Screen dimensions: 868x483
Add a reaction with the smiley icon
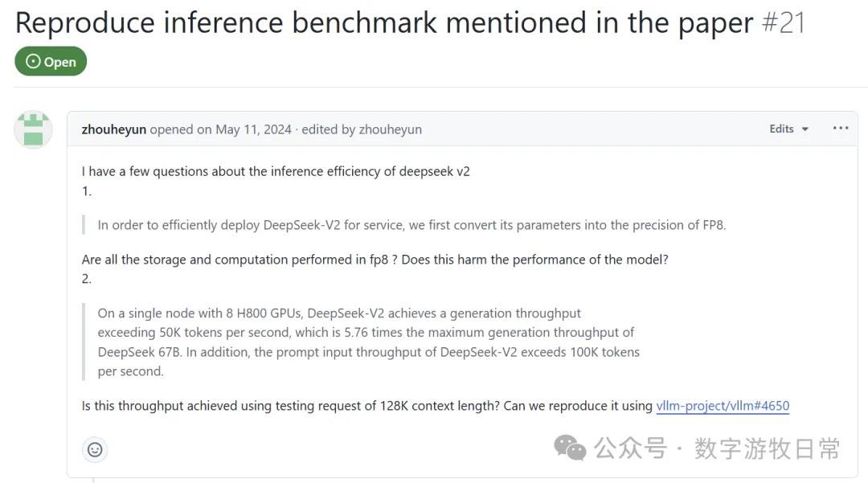(x=95, y=449)
